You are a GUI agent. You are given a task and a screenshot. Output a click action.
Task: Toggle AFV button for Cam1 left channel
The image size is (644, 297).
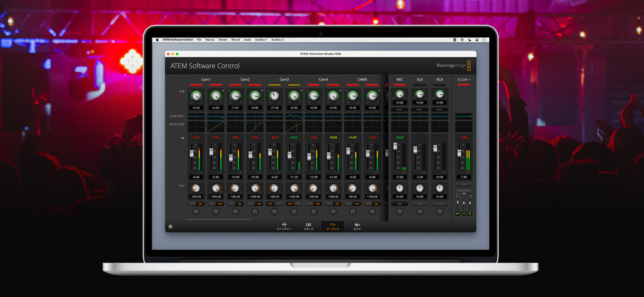click(192, 204)
